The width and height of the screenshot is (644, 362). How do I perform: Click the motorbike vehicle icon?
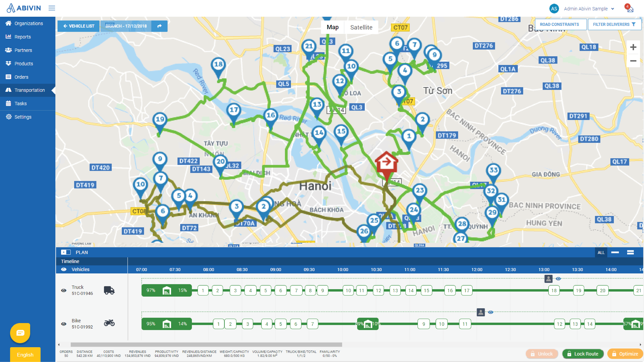point(109,323)
